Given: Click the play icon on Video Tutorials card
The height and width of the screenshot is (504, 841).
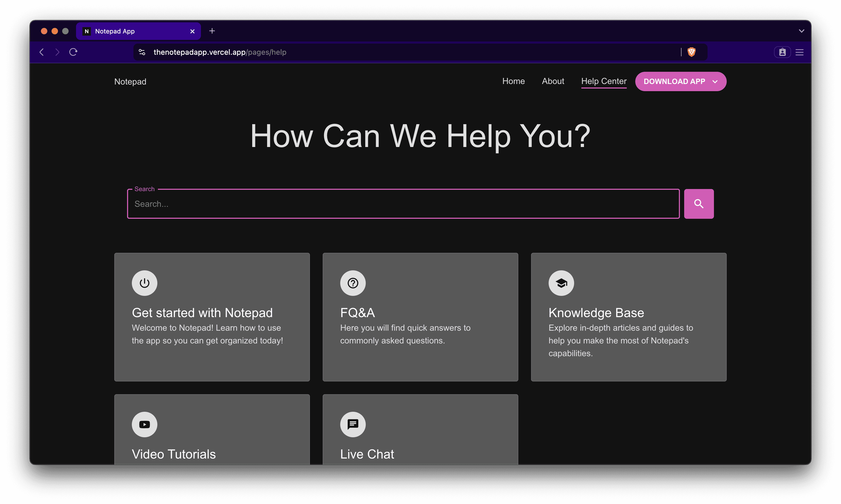Looking at the screenshot, I should pyautogui.click(x=144, y=425).
